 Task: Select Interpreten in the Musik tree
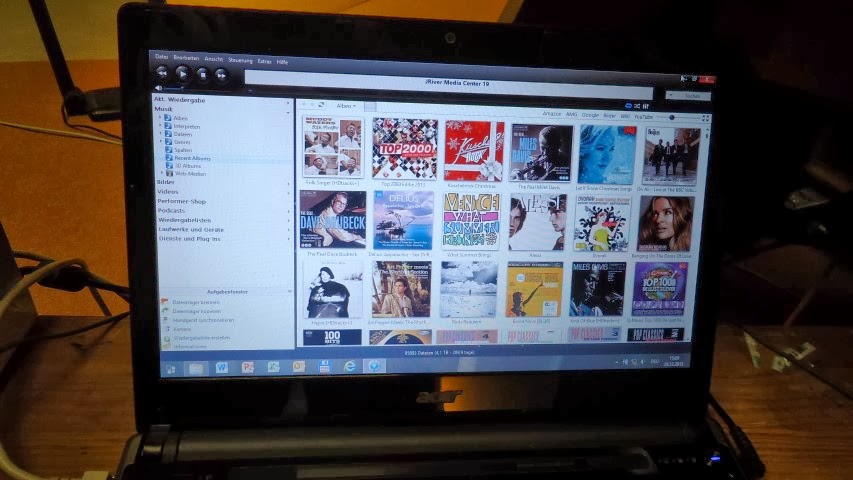(x=187, y=126)
